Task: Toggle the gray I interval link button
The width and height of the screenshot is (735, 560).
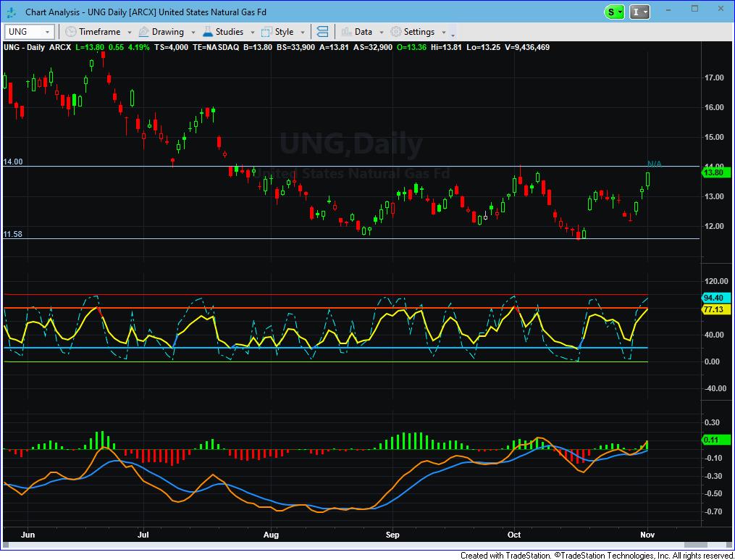Action: click(636, 12)
